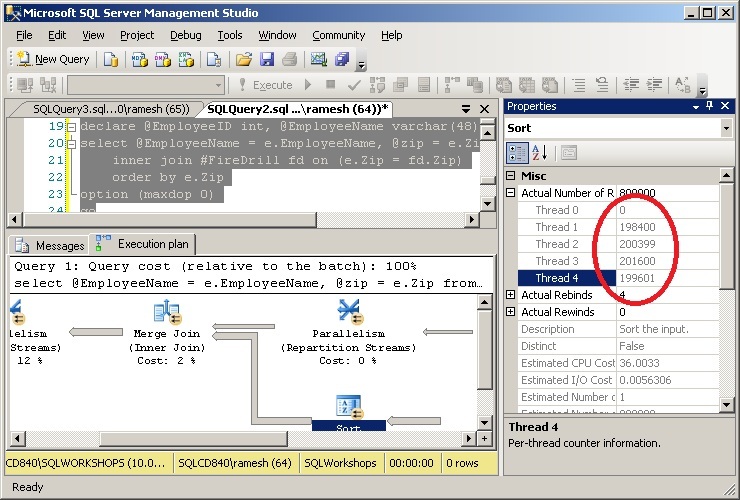The image size is (740, 500).
Task: Expand the Actual Rewinds node
Action: click(511, 312)
